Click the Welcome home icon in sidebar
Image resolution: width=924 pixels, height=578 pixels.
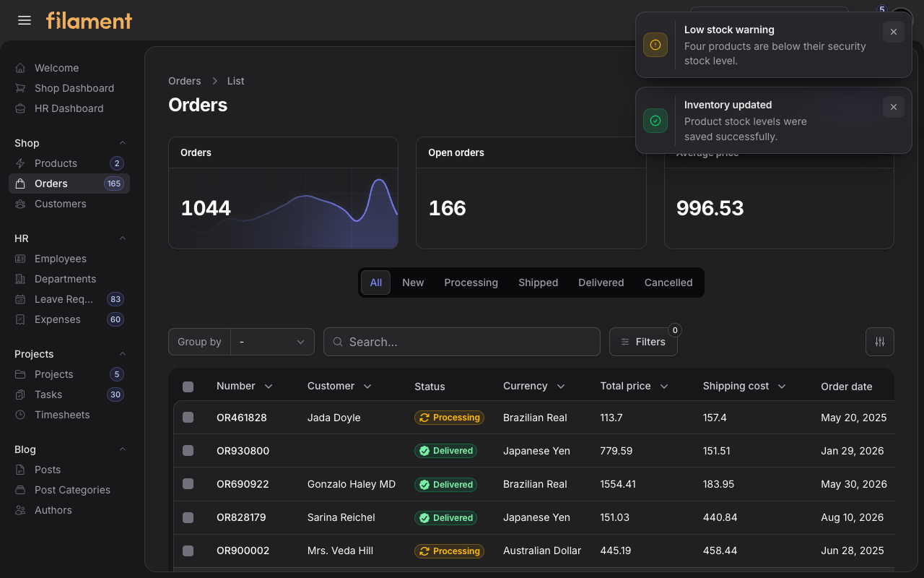(x=20, y=68)
